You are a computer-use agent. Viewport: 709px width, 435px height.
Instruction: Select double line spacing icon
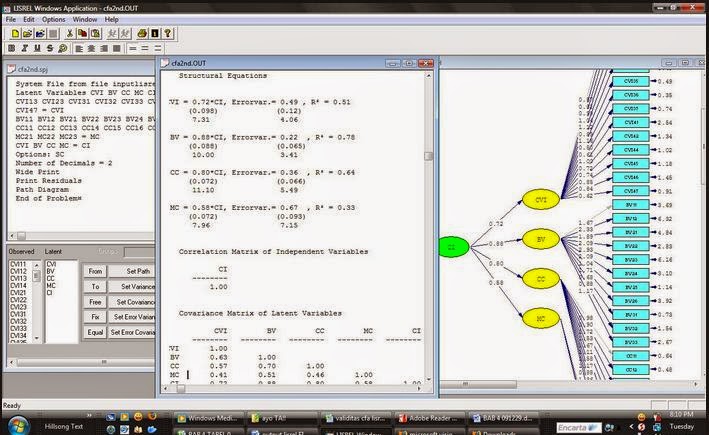tap(157, 48)
